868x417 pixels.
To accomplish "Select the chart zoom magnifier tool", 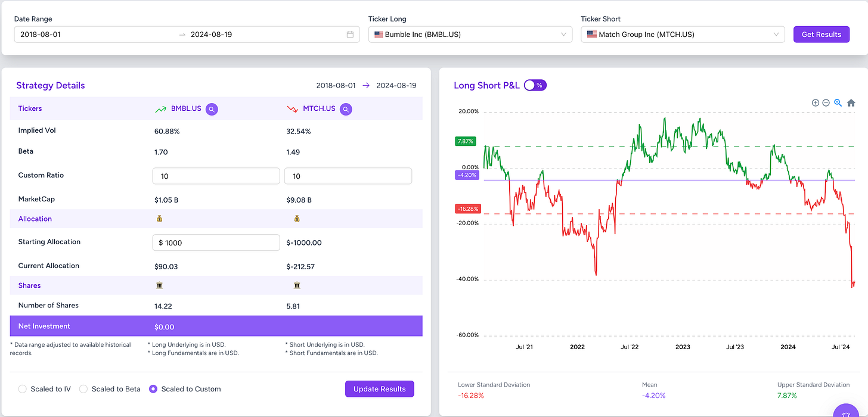I will point(838,102).
